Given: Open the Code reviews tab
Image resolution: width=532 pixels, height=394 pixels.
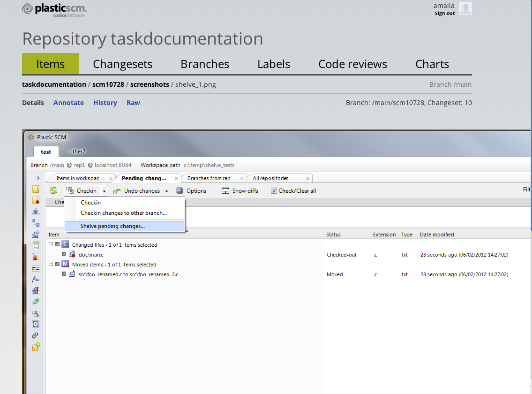Looking at the screenshot, I should pyautogui.click(x=352, y=64).
